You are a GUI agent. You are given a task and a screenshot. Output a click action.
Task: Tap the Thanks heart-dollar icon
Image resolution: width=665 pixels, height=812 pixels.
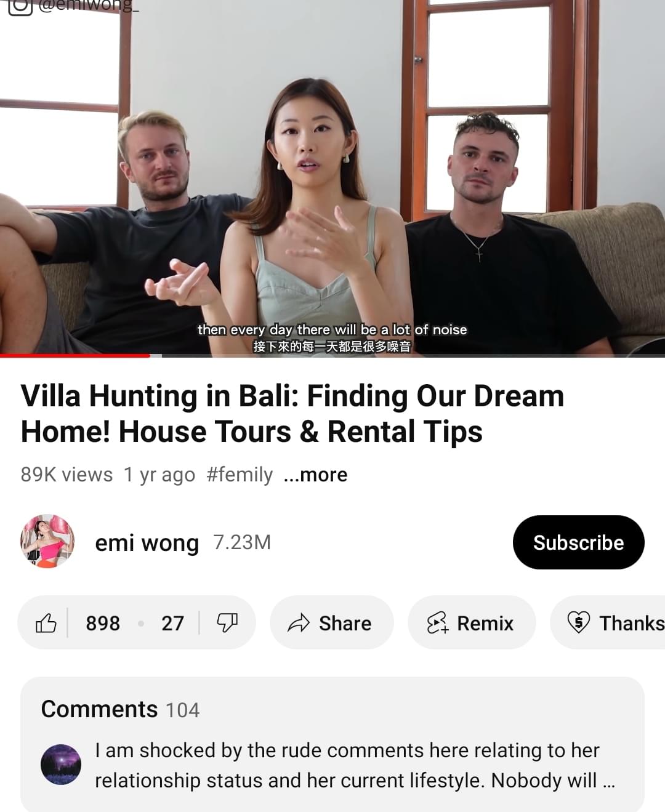(x=578, y=623)
